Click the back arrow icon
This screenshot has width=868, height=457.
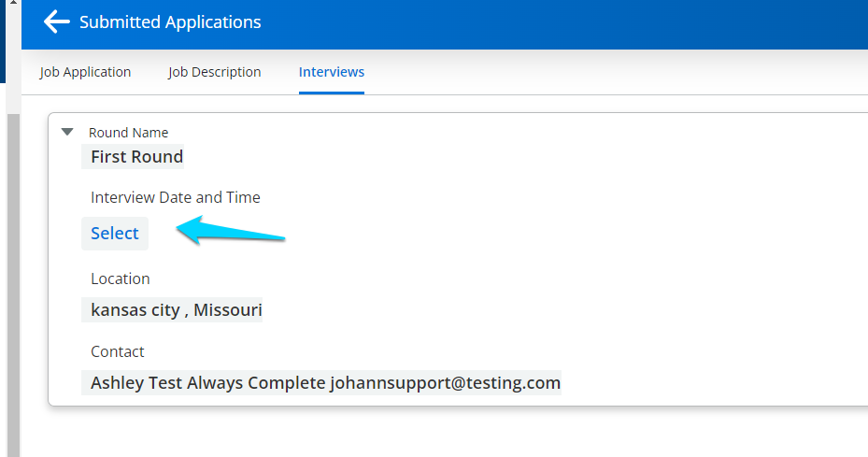click(x=56, y=22)
